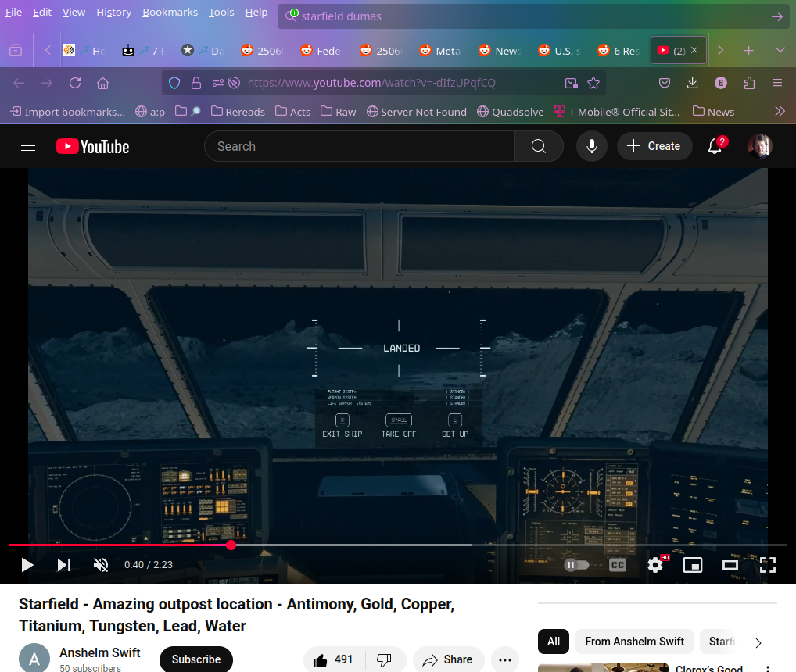Unmute the video volume
The width and height of the screenshot is (796, 672).
[101, 565]
